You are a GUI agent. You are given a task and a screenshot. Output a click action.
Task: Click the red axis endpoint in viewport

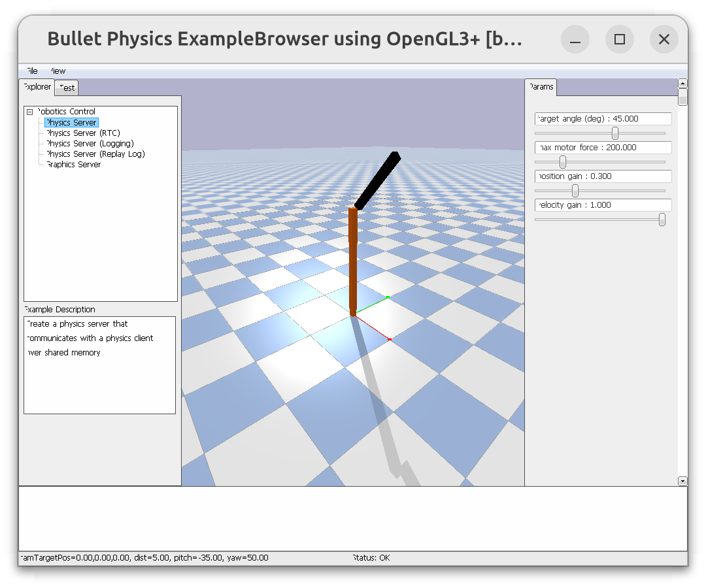[x=390, y=339]
